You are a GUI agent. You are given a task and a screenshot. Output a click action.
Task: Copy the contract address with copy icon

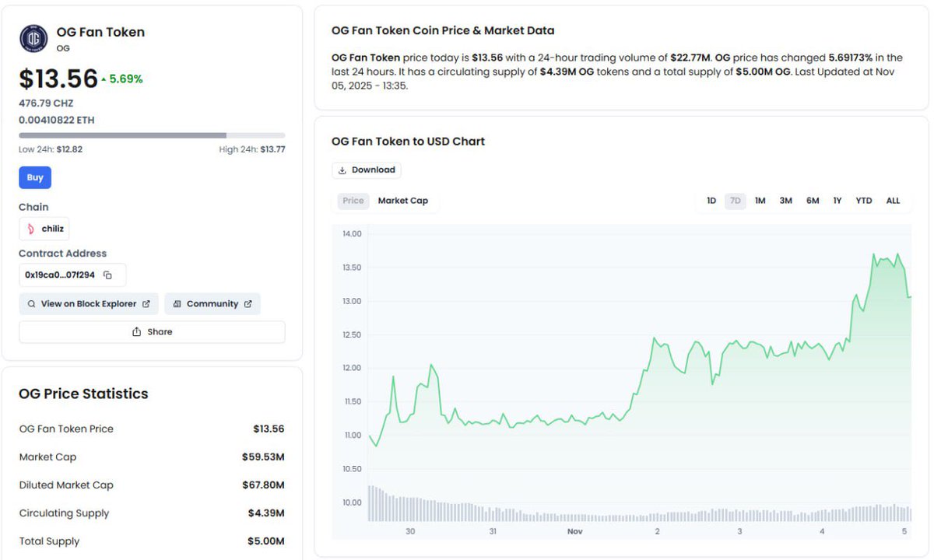point(108,275)
